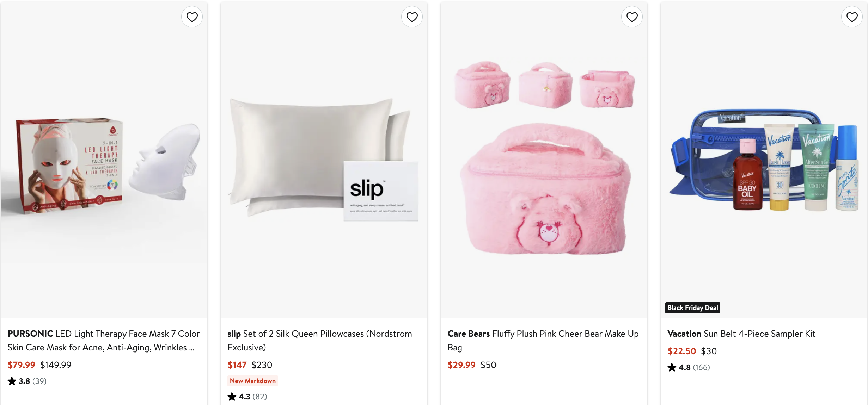Save Vacation Sun Belt kit to wishlist

pos(852,17)
